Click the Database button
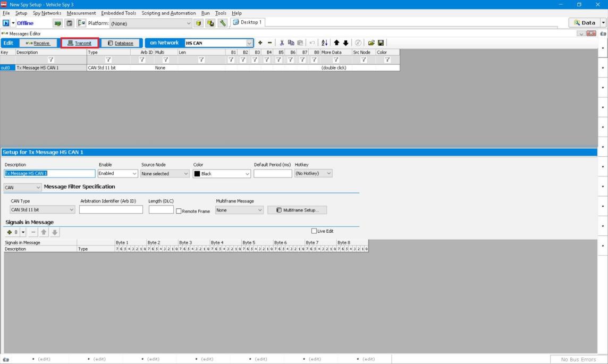608x364 pixels. click(x=121, y=43)
